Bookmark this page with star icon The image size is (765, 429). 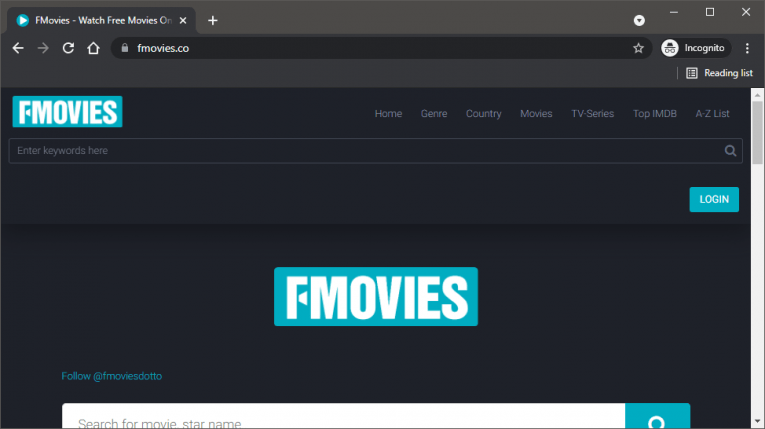click(x=638, y=48)
